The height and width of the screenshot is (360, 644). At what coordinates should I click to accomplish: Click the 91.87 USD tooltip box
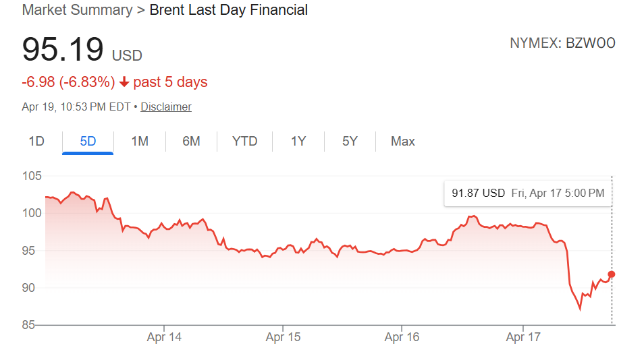coord(528,193)
